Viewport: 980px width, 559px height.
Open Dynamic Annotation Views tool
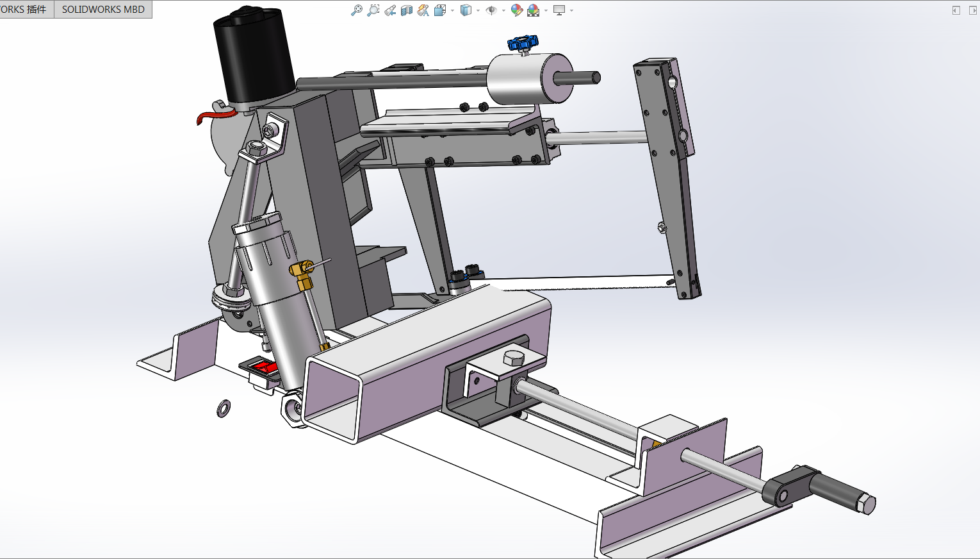tap(423, 10)
